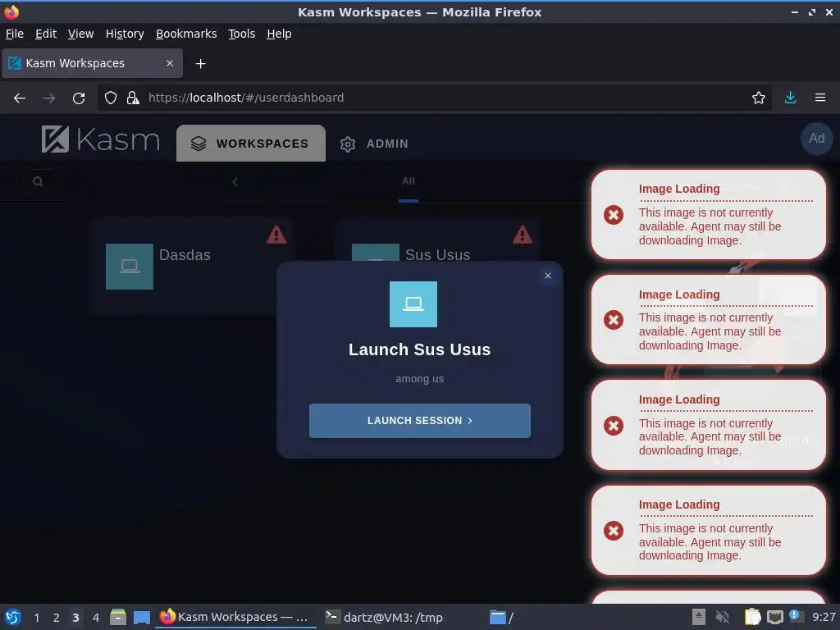840x630 pixels.
Task: Open the File menu
Action: click(x=15, y=34)
